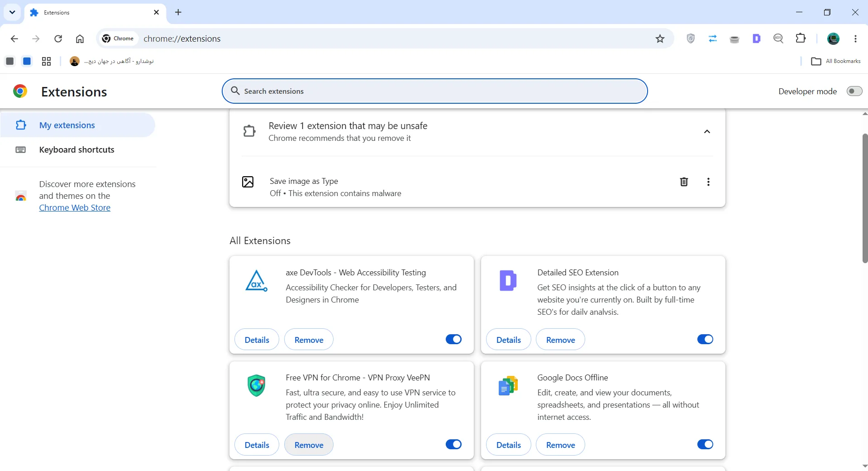Click the page vertical scrollbar thumb
The image size is (868, 471).
[x=865, y=198]
